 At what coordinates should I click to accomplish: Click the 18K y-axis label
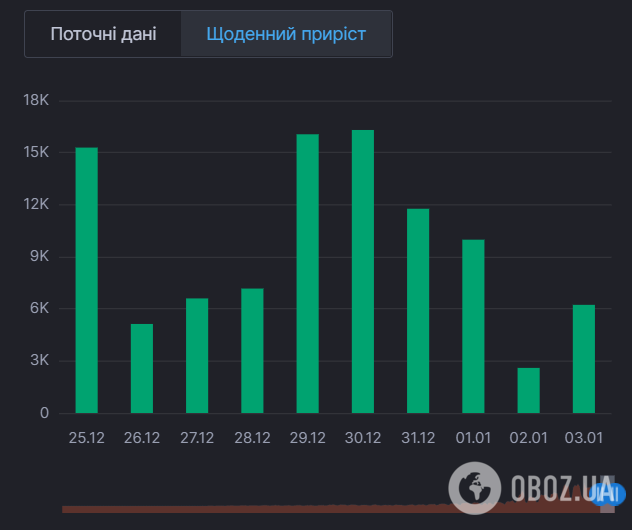[x=36, y=100]
